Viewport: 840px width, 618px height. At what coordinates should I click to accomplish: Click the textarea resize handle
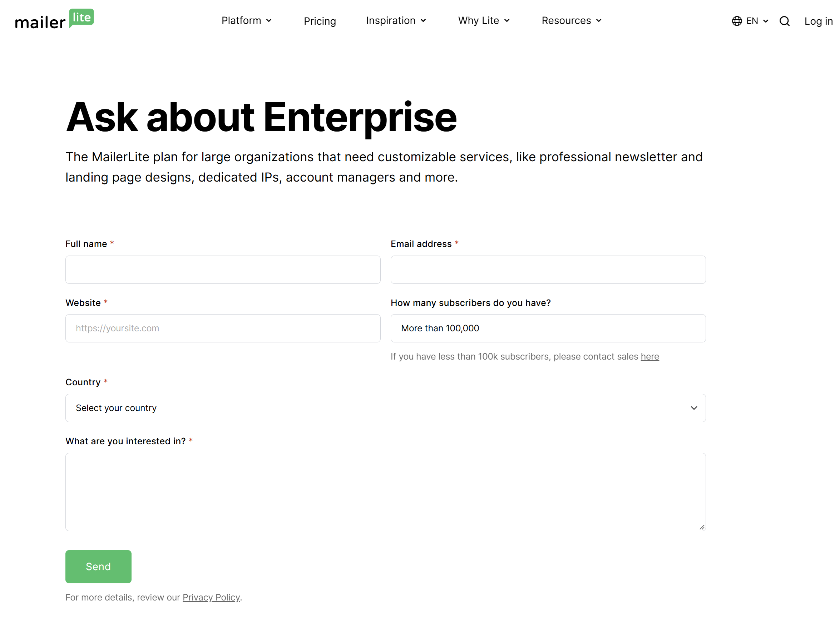pyautogui.click(x=702, y=527)
